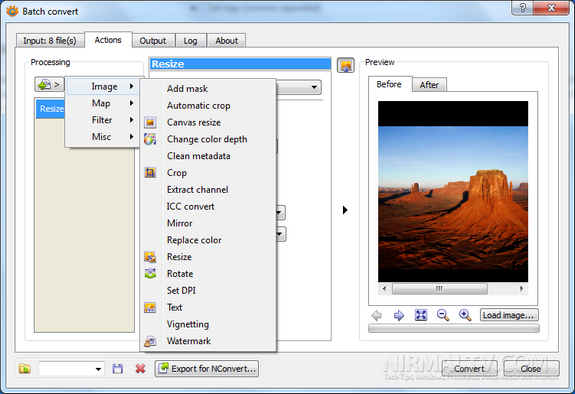Go to previous preview image arrow
The image size is (575, 394).
pyautogui.click(x=377, y=315)
